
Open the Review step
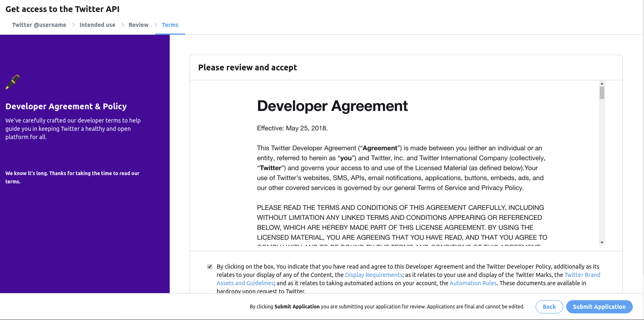(138, 25)
